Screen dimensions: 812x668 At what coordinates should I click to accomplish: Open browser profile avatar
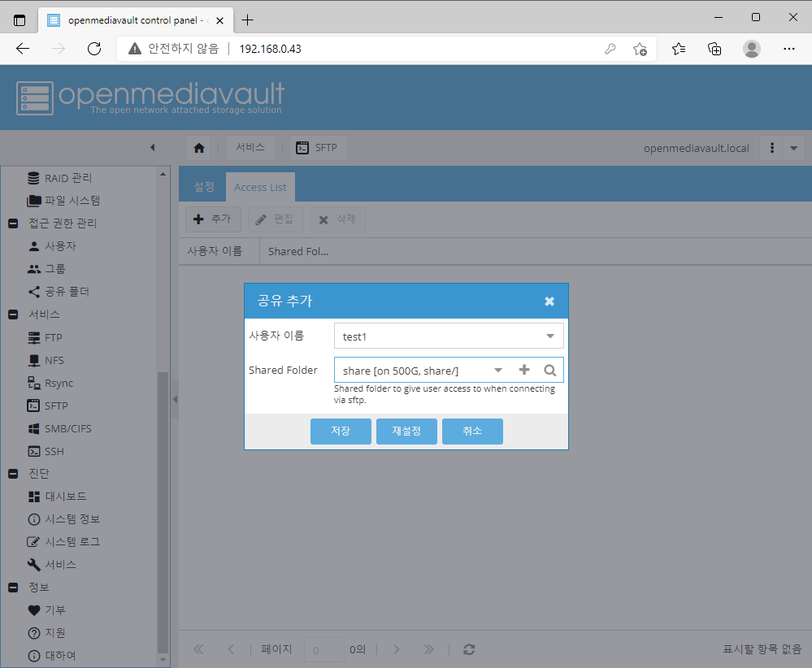751,50
